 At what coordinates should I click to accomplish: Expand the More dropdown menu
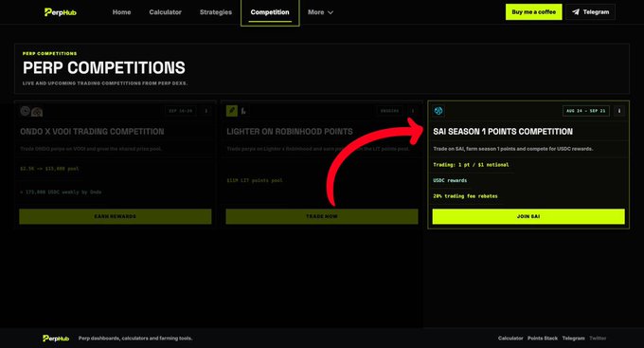[x=320, y=12]
